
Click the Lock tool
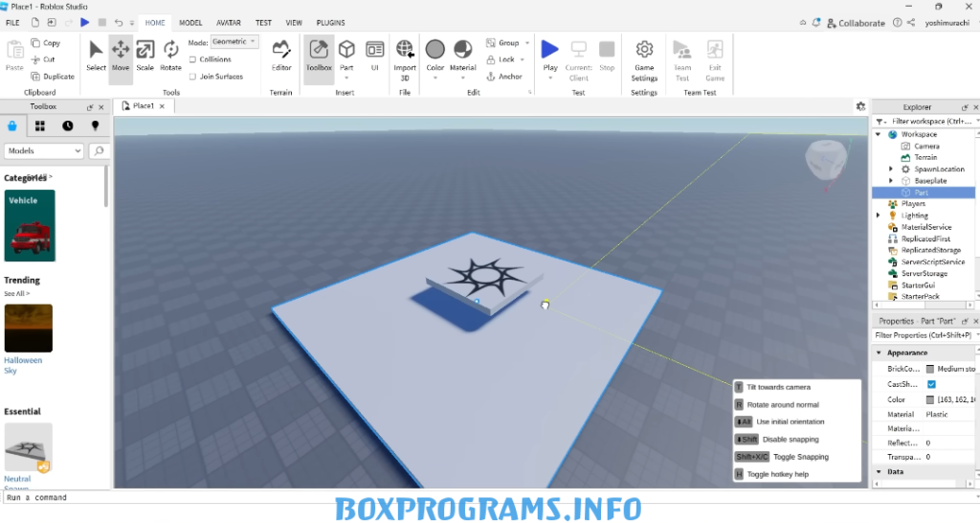[x=501, y=59]
